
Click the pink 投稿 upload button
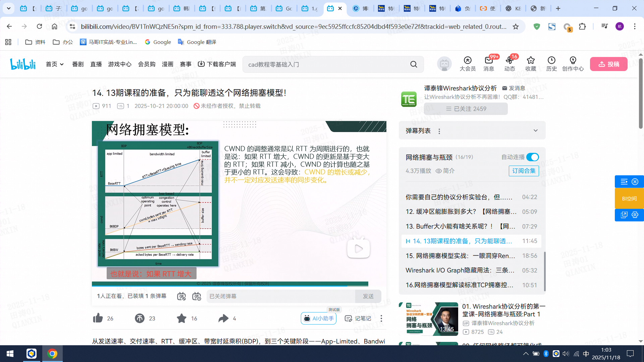(608, 64)
